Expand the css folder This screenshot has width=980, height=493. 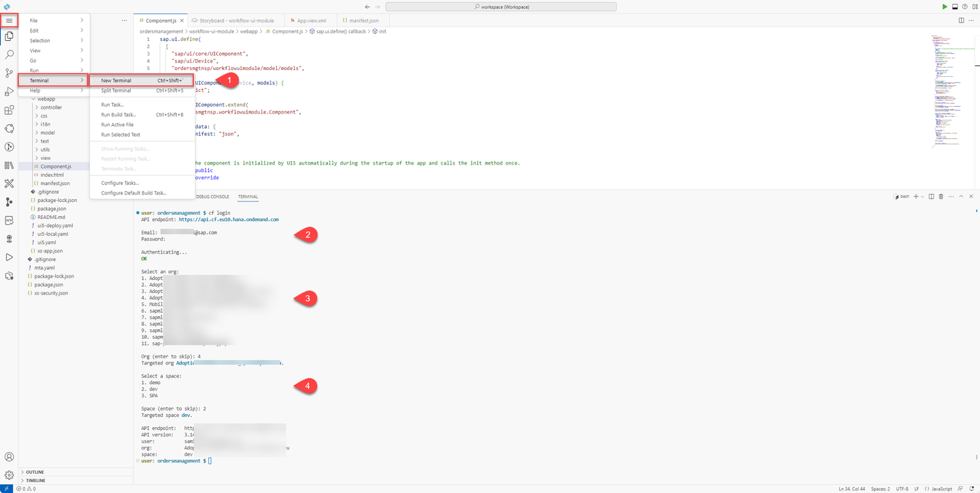click(44, 116)
